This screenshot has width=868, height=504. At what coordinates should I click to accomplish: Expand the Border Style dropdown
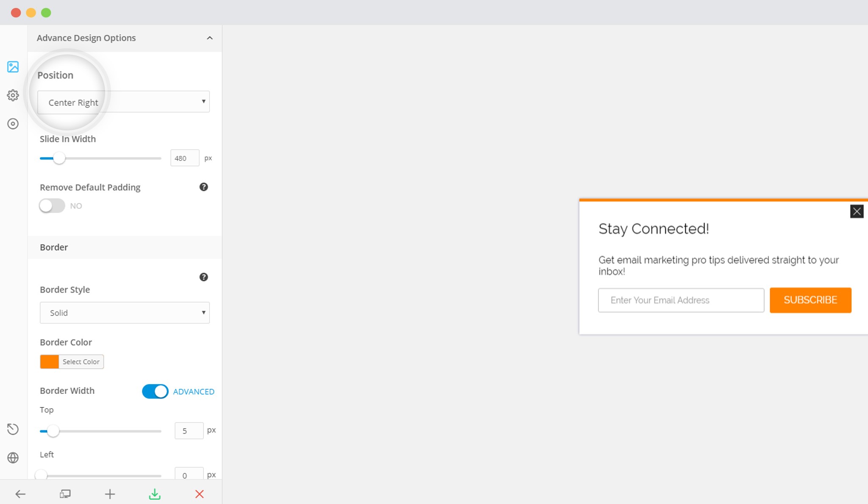[124, 312]
